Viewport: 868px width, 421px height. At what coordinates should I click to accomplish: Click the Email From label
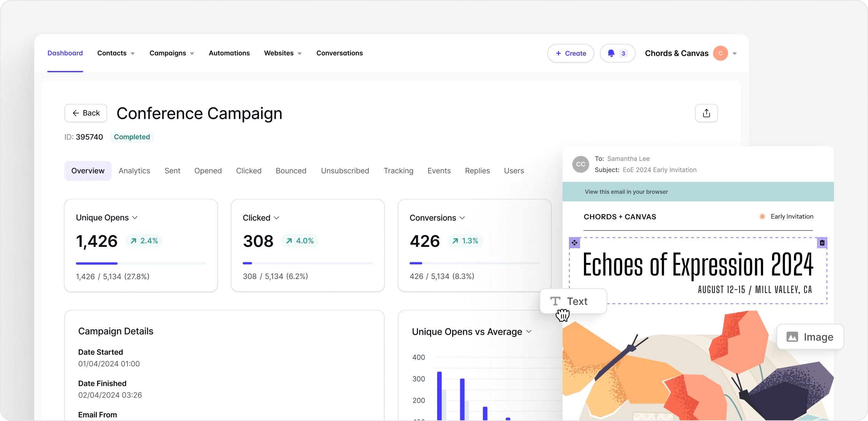coord(97,415)
